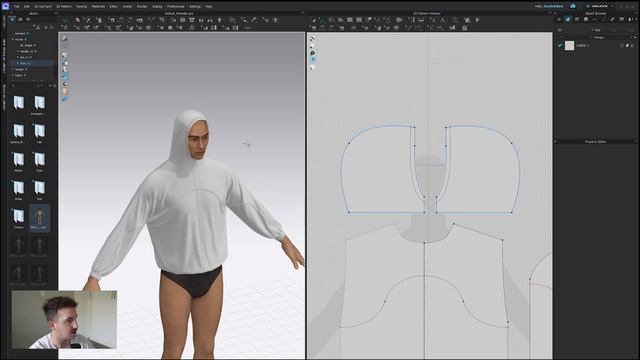The height and width of the screenshot is (360, 640).
Task: Toggle the blue-highlighted display icon in 3D view
Action: pyautogui.click(x=65, y=77)
